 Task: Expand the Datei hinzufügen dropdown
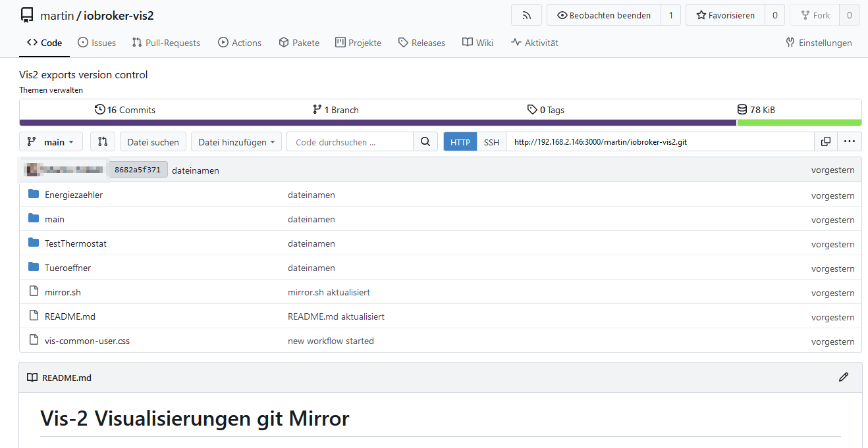[x=236, y=142]
